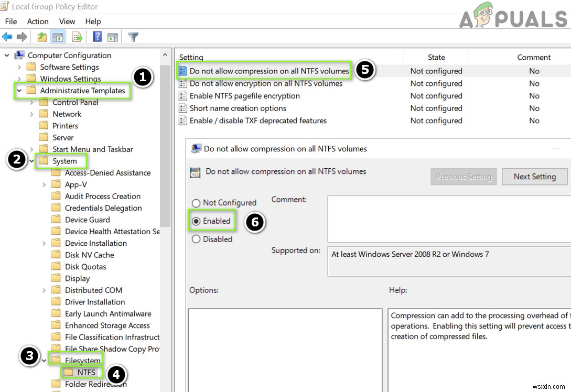Viewport: 571px width, 392px height.
Task: Open the Help question mark icon
Action: click(x=97, y=36)
